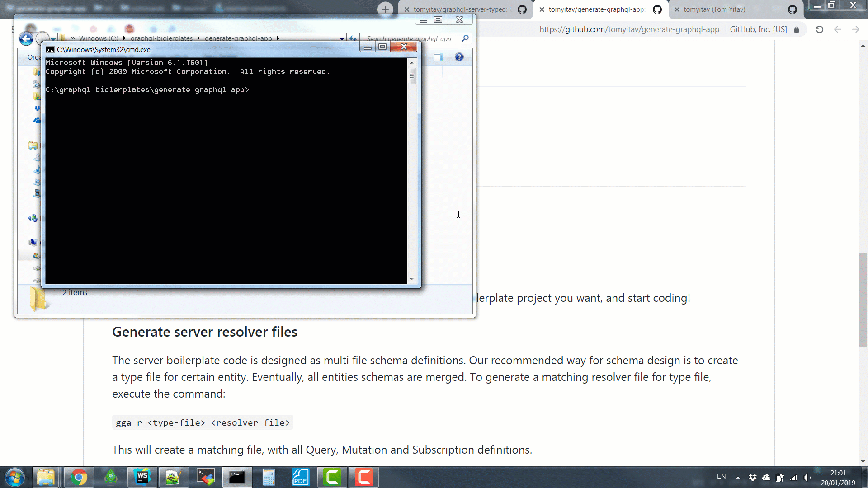Toggle the Explorer preview pane icon

pos(438,57)
